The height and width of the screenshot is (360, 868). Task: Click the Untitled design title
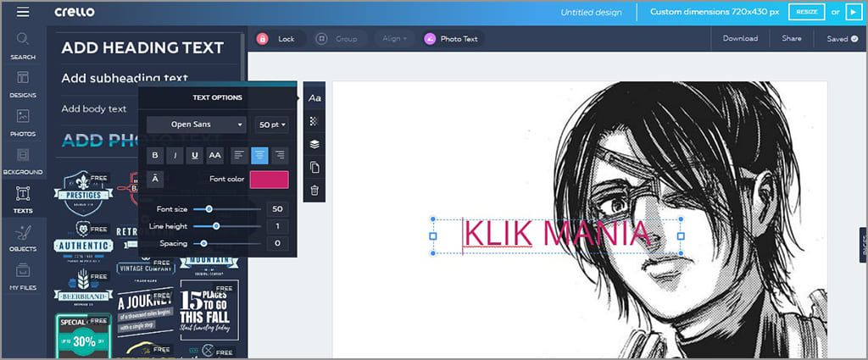(591, 12)
